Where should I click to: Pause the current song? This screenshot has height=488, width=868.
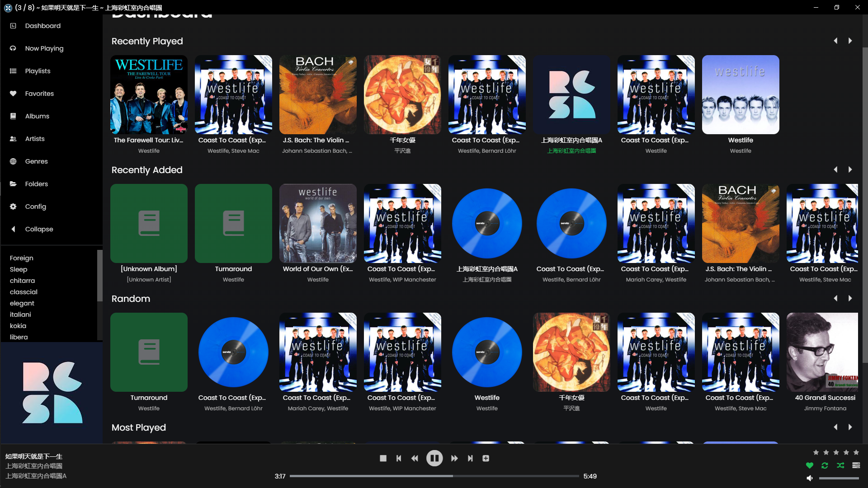pos(434,458)
